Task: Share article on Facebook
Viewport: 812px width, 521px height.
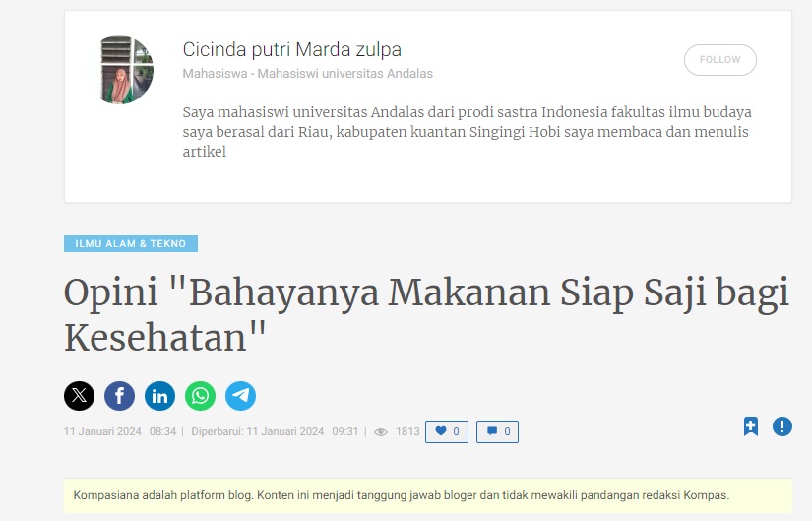Action: [120, 396]
